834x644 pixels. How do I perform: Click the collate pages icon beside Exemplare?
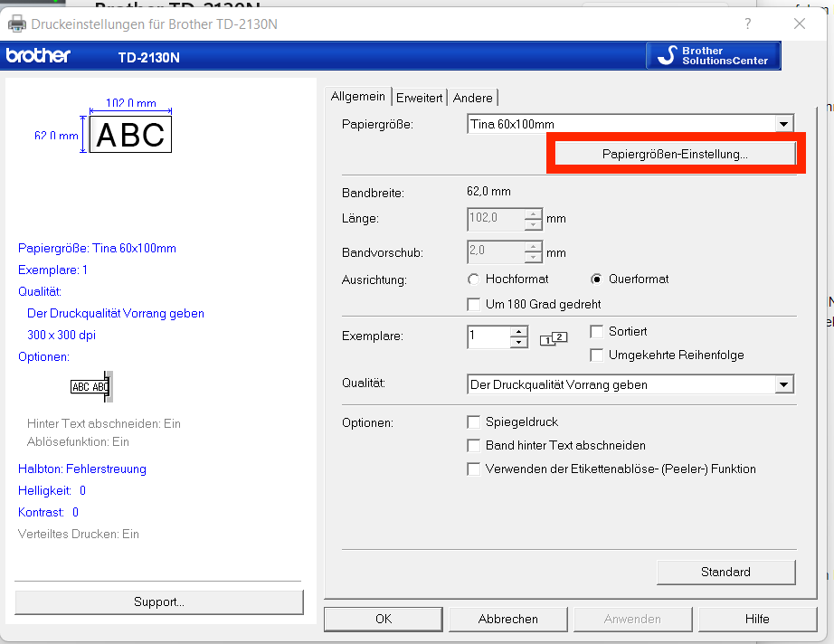click(x=554, y=338)
